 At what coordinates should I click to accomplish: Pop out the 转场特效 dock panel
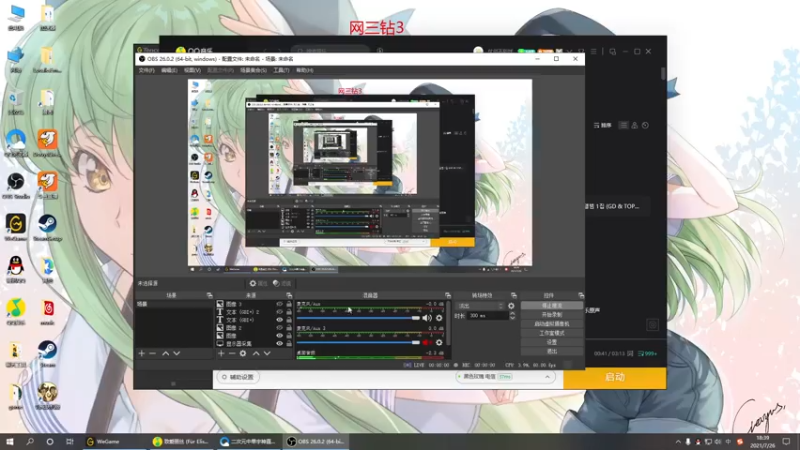pyautogui.click(x=514, y=295)
